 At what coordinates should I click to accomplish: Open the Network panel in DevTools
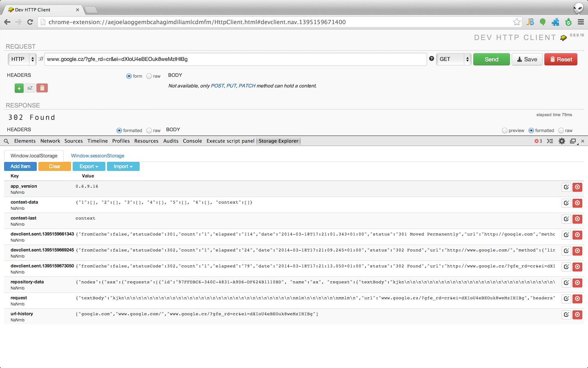coord(50,141)
